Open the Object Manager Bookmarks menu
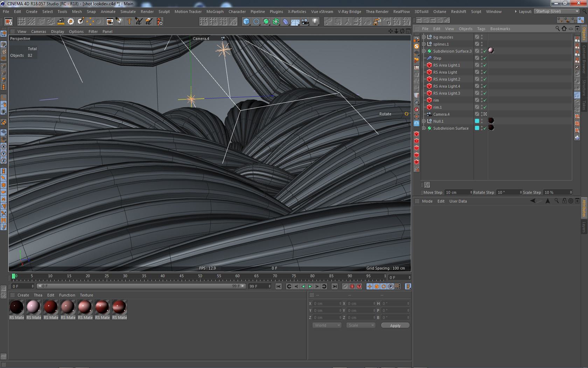The width and height of the screenshot is (588, 368). (x=500, y=29)
